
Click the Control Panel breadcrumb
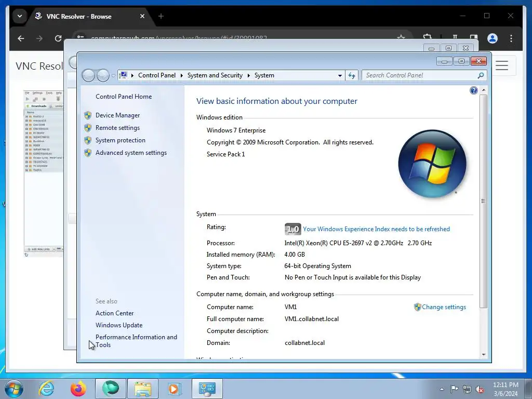tap(157, 75)
